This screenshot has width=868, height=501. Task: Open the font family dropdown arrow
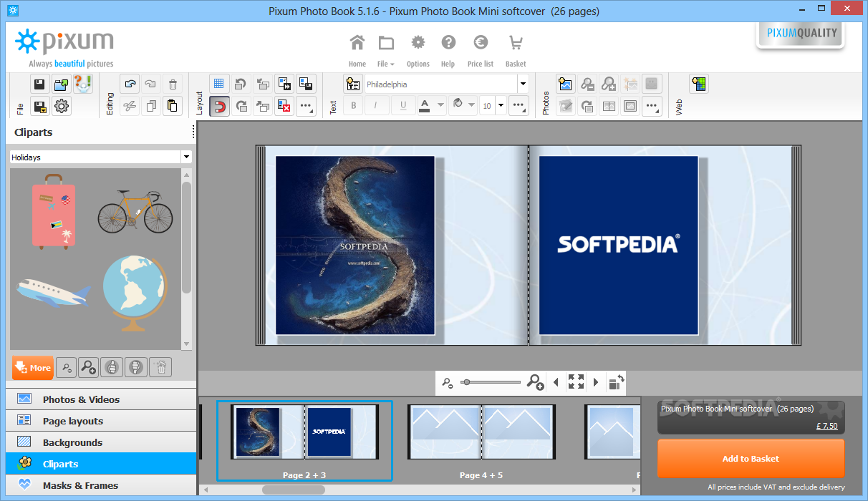(523, 84)
